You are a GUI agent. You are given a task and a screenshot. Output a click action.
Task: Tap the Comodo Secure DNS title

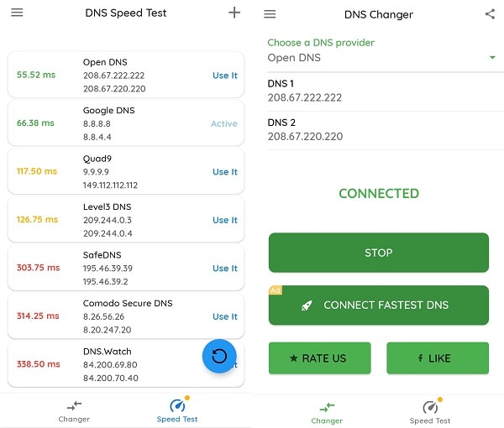128,303
